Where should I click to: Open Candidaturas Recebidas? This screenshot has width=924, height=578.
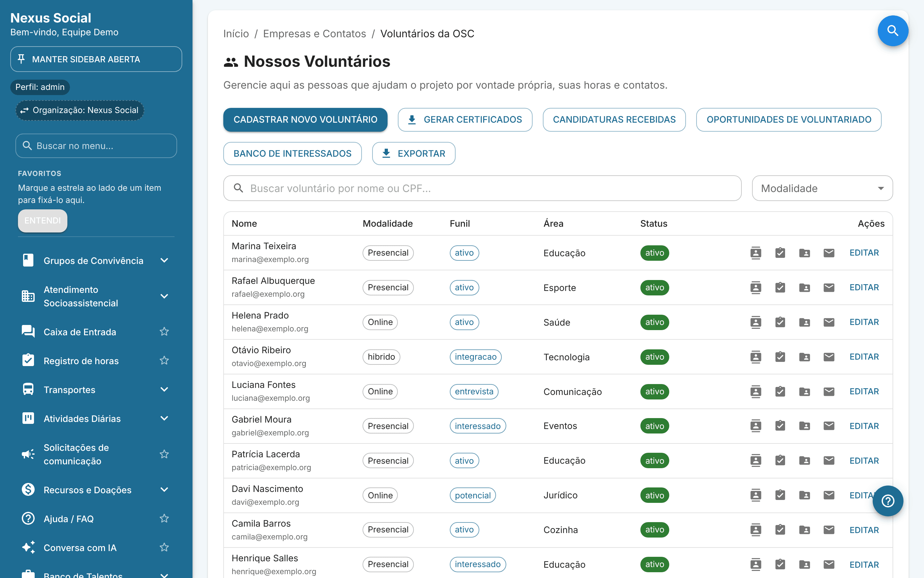(614, 120)
